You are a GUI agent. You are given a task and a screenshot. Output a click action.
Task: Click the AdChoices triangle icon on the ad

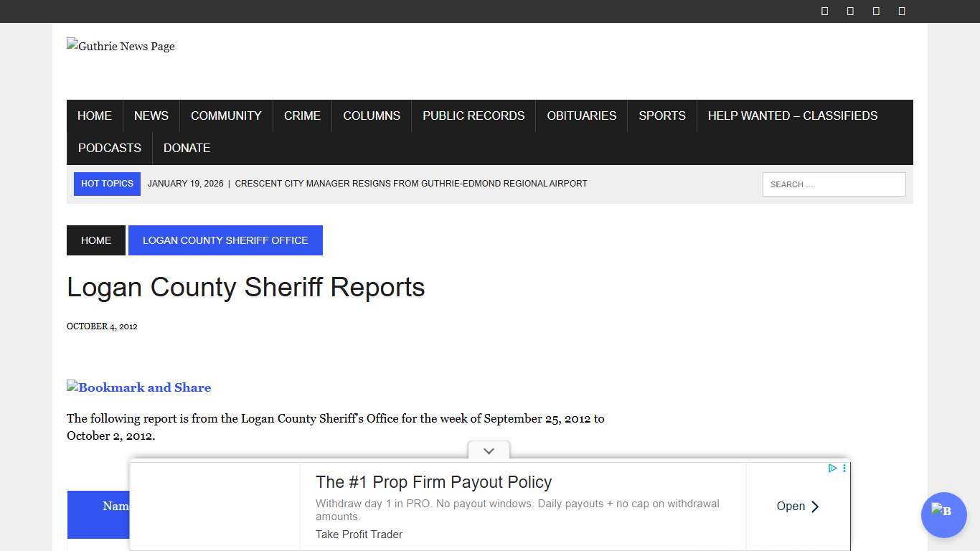[x=831, y=468]
